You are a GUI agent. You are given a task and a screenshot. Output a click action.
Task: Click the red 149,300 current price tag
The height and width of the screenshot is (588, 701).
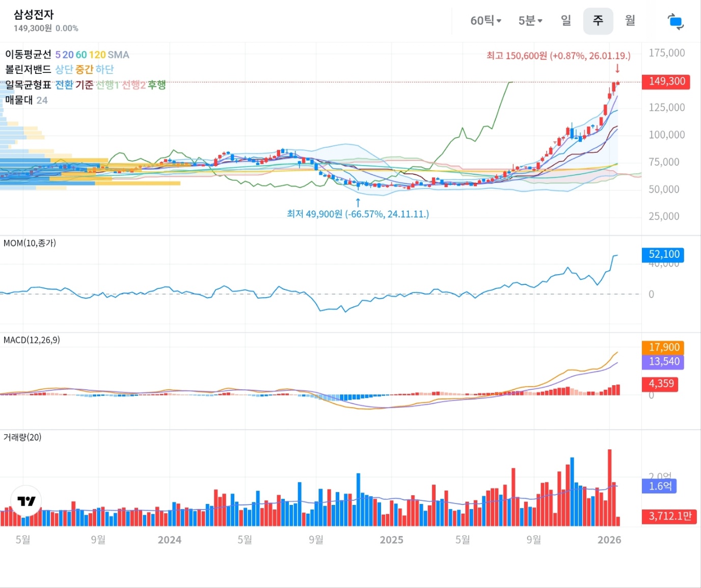(x=666, y=82)
